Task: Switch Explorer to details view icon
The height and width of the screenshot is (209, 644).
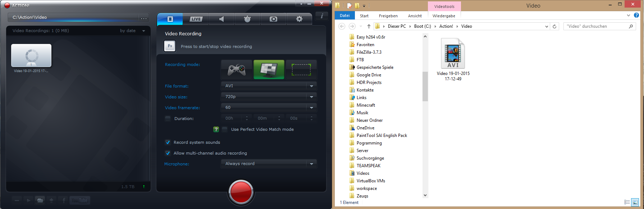Action: point(627,203)
